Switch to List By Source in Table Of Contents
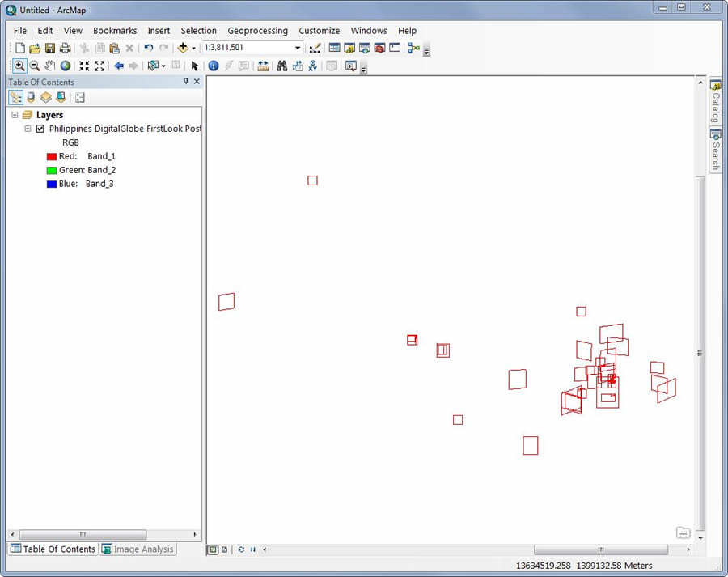The image size is (728, 577). (31, 97)
